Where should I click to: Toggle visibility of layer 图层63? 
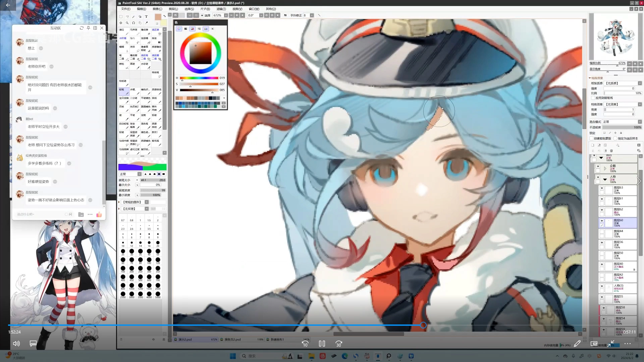[602, 188]
